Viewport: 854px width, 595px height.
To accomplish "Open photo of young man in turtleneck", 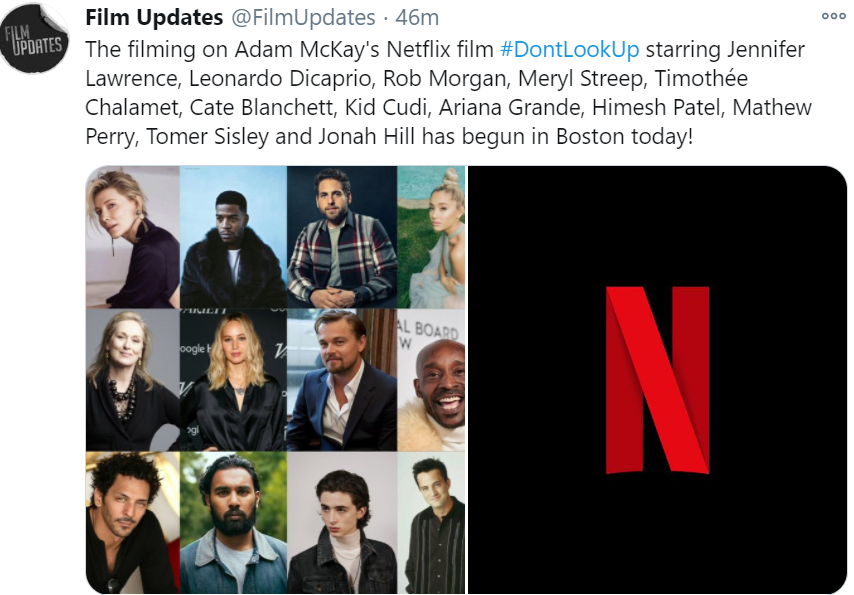I will pos(342,523).
